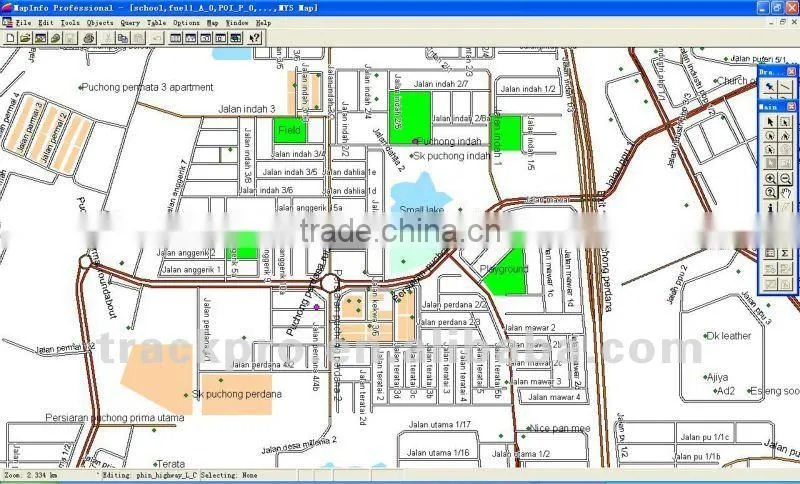Click the 'Persiaran puchong prima utama' road label
Image resolution: width=800 pixels, height=484 pixels.
click(x=115, y=418)
